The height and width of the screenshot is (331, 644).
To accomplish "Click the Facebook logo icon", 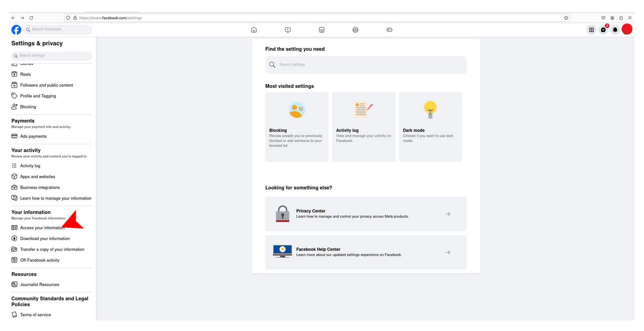I will click(16, 30).
